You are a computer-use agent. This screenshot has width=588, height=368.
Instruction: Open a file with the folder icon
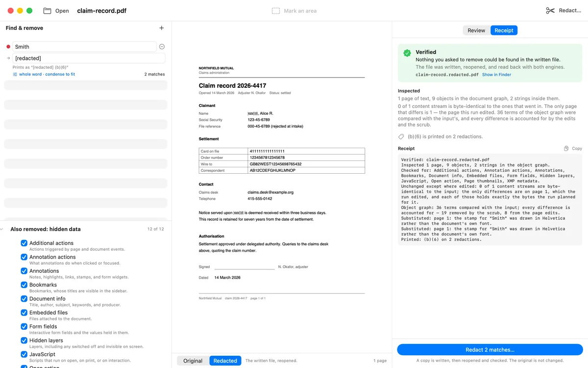(x=47, y=11)
